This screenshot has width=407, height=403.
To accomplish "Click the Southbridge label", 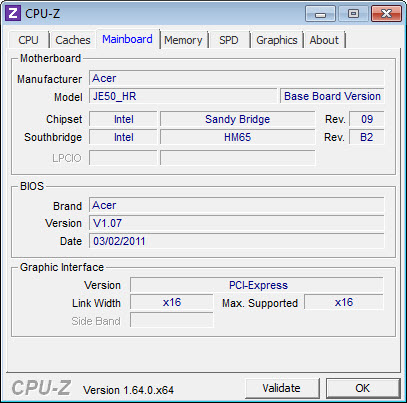I will click(53, 137).
